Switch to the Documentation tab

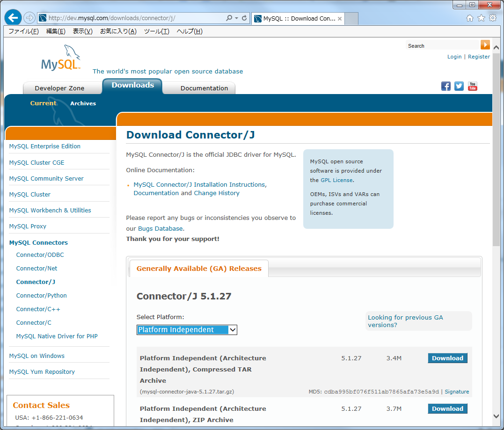pyautogui.click(x=204, y=88)
